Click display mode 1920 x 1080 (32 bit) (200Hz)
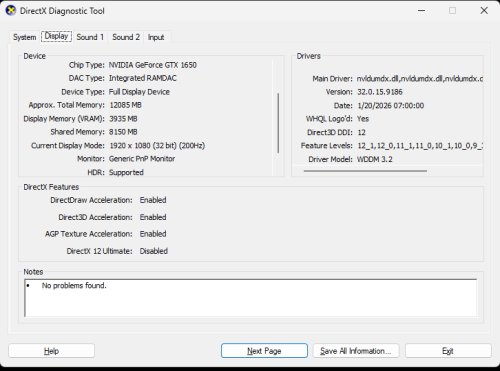Image resolution: width=500 pixels, height=371 pixels. pos(157,146)
